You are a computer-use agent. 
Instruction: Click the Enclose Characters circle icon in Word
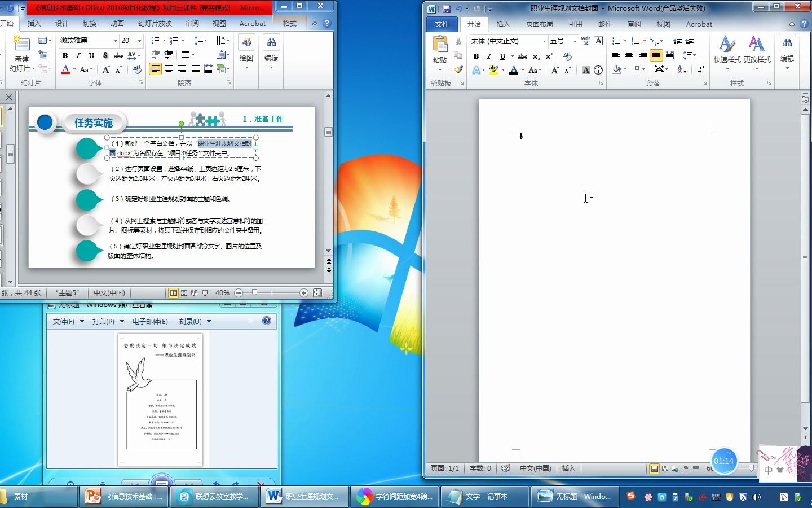pos(598,70)
